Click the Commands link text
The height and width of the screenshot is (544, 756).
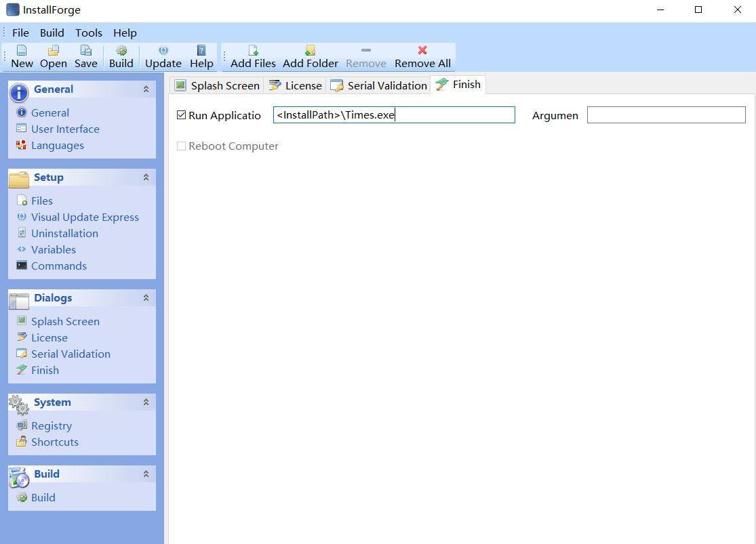coord(59,266)
